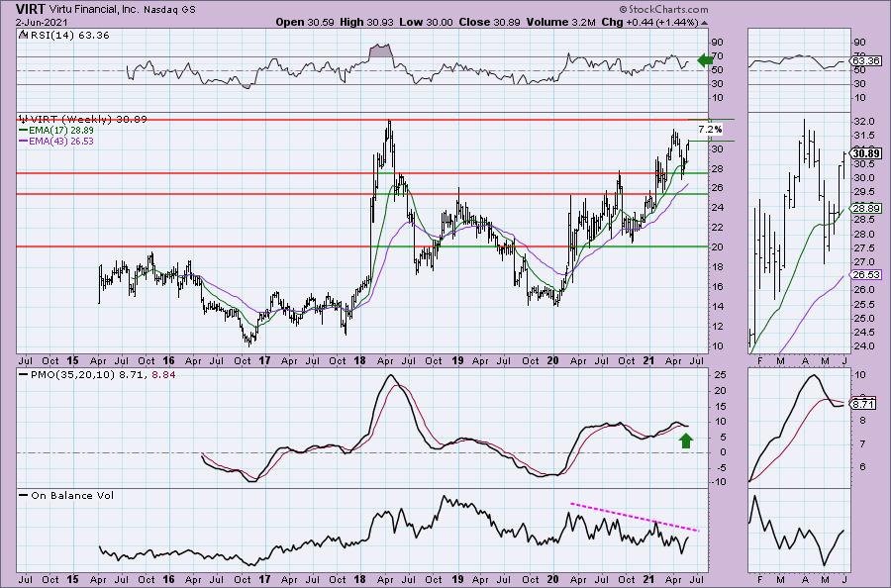The height and width of the screenshot is (588, 891).
Task: Click the green line swatch for EMA(17)
Action: click(x=24, y=130)
